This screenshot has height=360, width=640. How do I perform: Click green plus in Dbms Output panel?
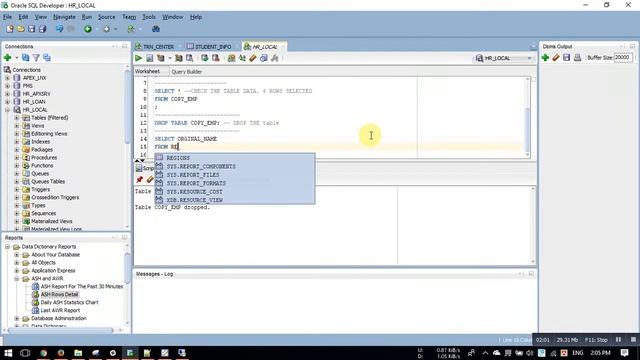pos(545,58)
